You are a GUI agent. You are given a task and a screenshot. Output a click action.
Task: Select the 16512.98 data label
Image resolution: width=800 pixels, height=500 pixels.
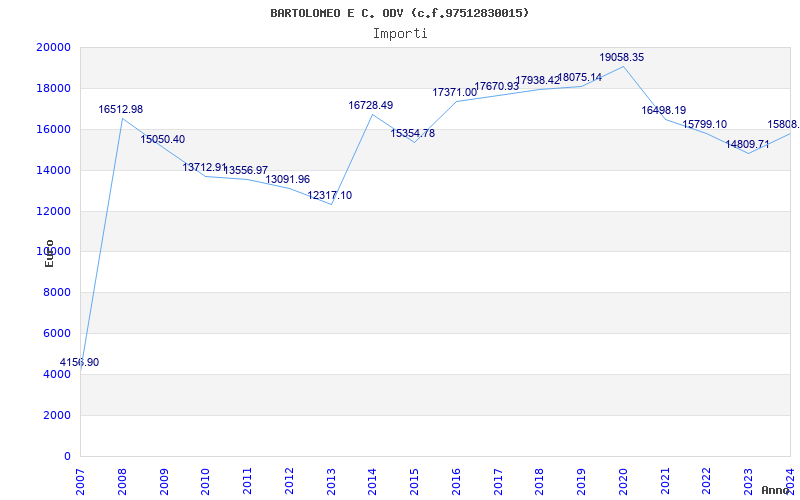(121, 109)
